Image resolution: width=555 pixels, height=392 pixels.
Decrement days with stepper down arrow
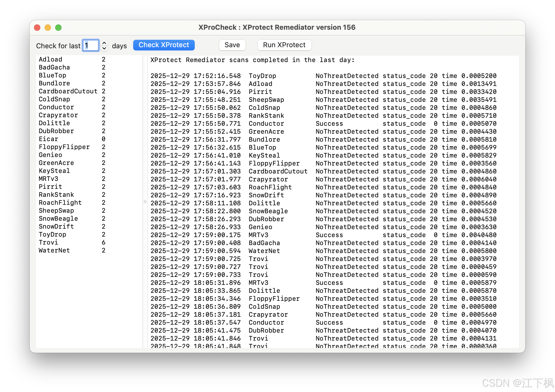coord(104,48)
